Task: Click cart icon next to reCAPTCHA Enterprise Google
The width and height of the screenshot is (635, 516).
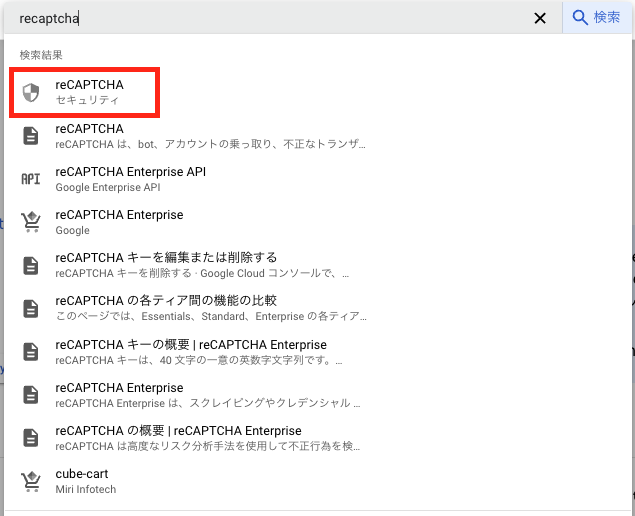Action: tap(31, 222)
